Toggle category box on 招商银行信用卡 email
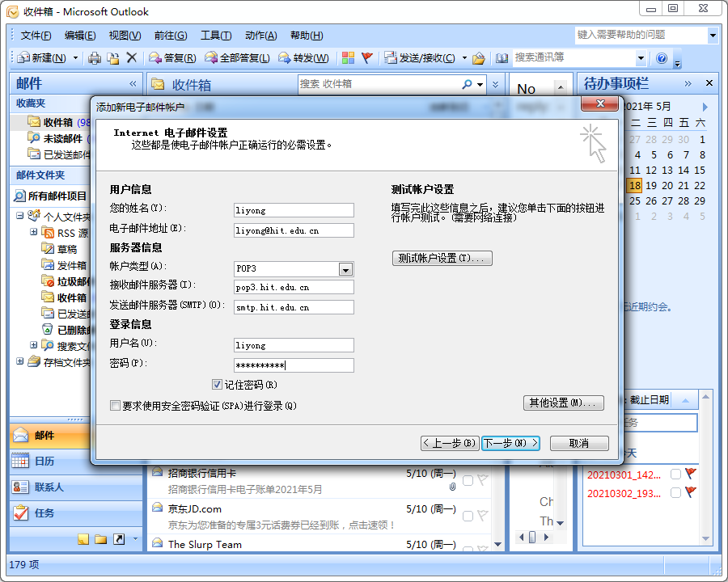 pos(468,480)
